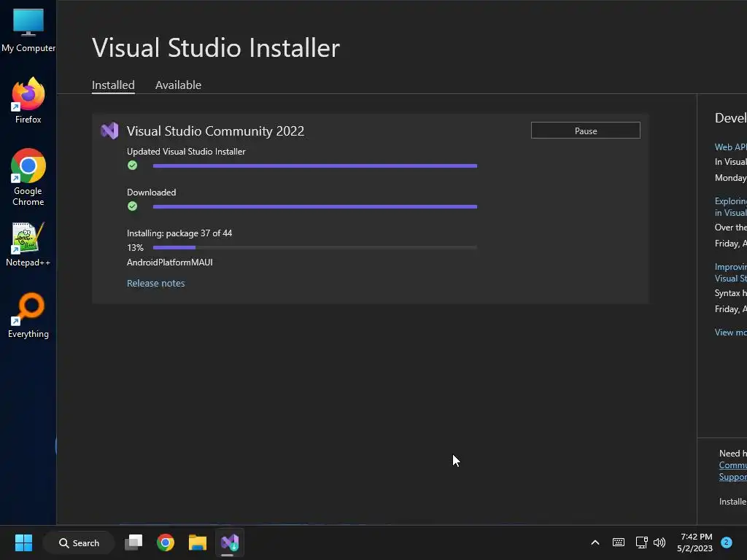Open Chrome from the taskbar
The image size is (747, 560).
tap(166, 542)
